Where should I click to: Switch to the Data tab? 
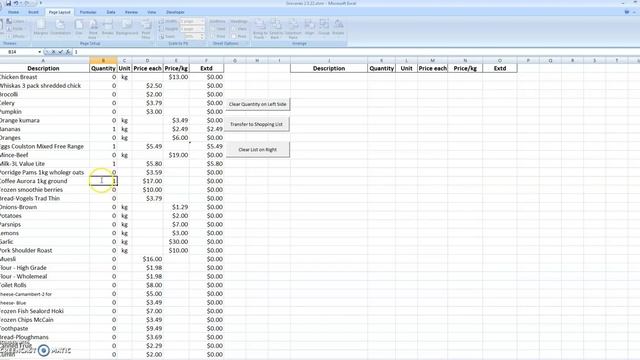pos(111,12)
